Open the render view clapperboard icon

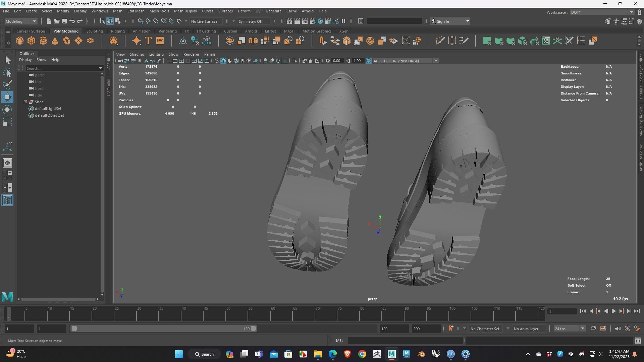pyautogui.click(x=289, y=21)
